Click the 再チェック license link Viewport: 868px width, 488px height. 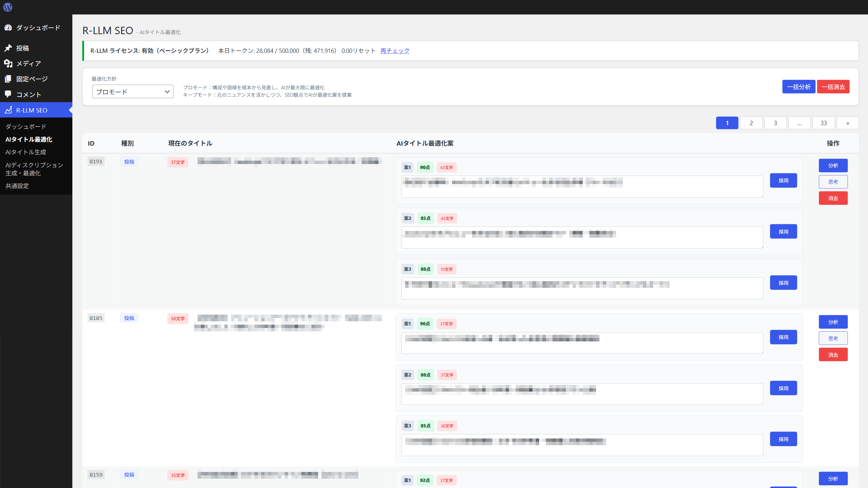[x=395, y=51]
